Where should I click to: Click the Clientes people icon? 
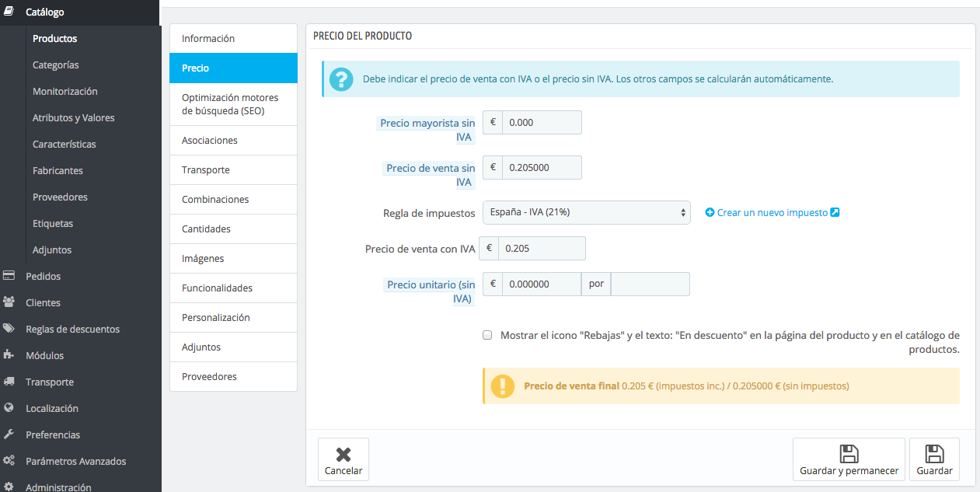pos(9,302)
